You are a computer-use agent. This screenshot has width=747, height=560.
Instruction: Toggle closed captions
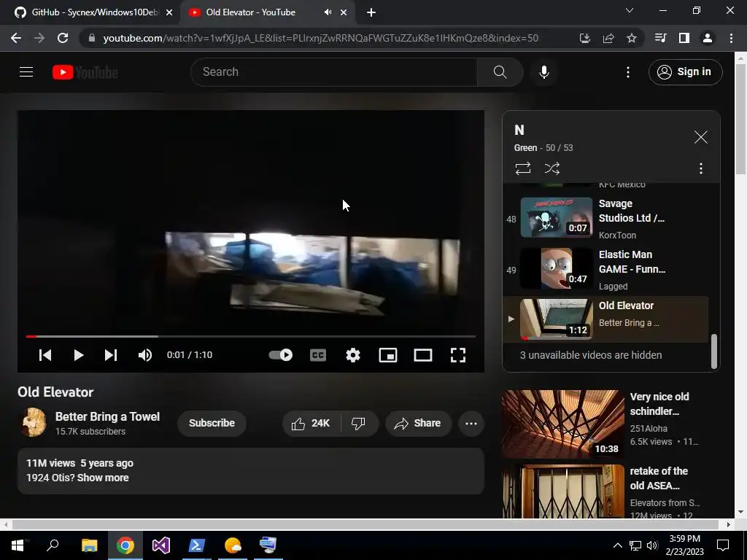click(x=318, y=355)
